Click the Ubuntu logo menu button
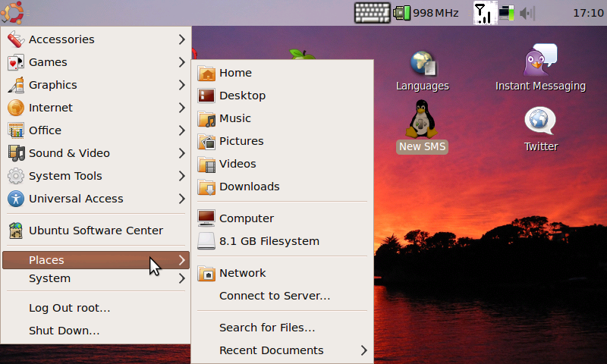This screenshot has width=607, height=364. (x=13, y=12)
